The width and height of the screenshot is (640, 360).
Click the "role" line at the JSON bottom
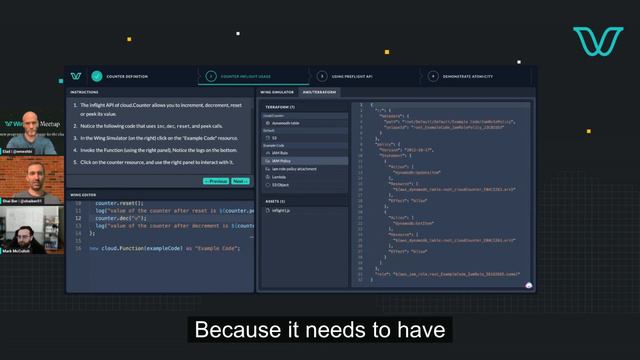[447, 274]
